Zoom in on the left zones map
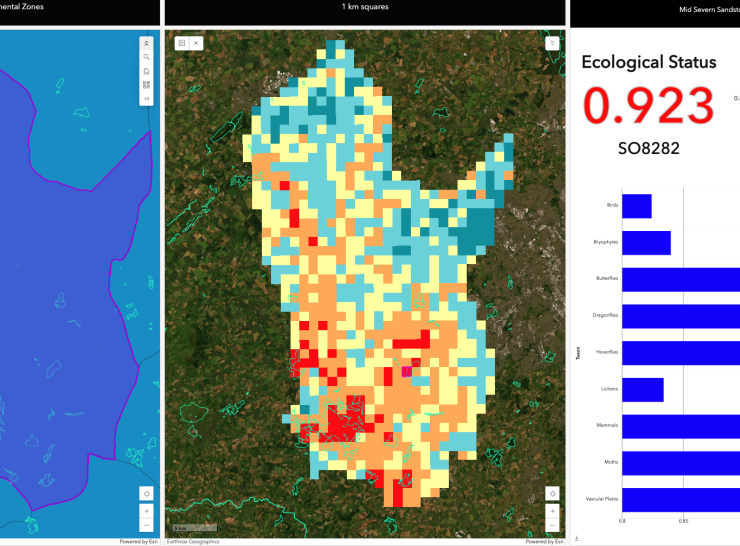Viewport: 740px width, 546px height. point(147,511)
